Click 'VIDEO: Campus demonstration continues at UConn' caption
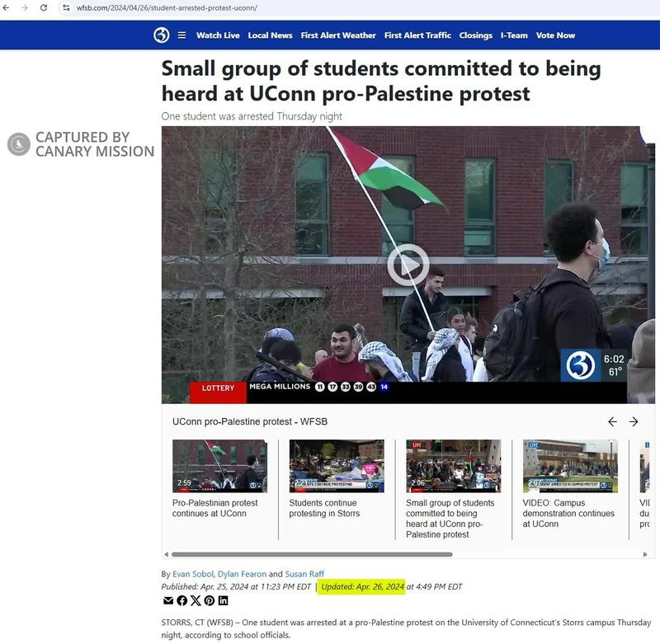This screenshot has width=660, height=644. point(568,513)
